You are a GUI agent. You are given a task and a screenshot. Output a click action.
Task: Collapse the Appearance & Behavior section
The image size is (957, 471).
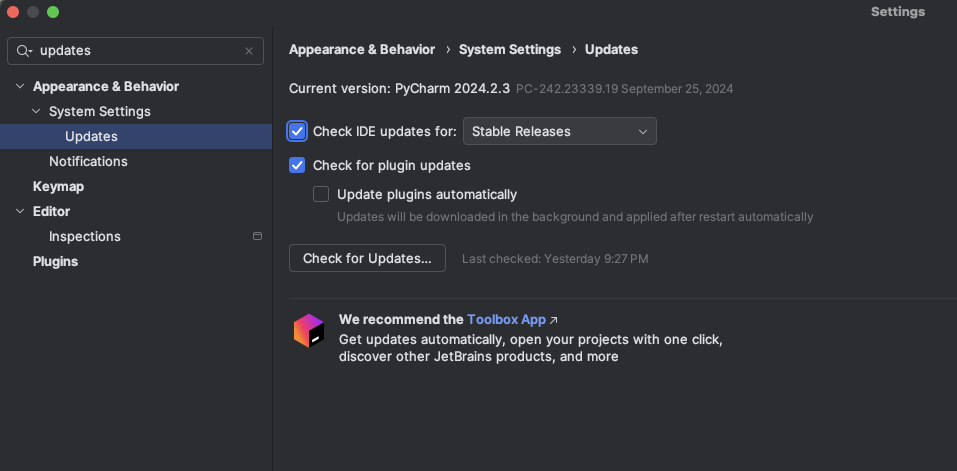coord(20,87)
